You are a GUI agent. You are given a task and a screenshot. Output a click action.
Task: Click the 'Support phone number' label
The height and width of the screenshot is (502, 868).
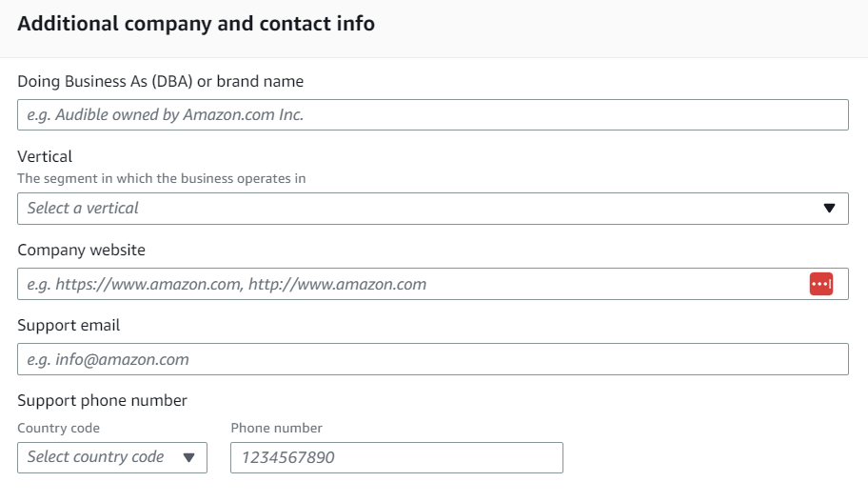point(102,400)
